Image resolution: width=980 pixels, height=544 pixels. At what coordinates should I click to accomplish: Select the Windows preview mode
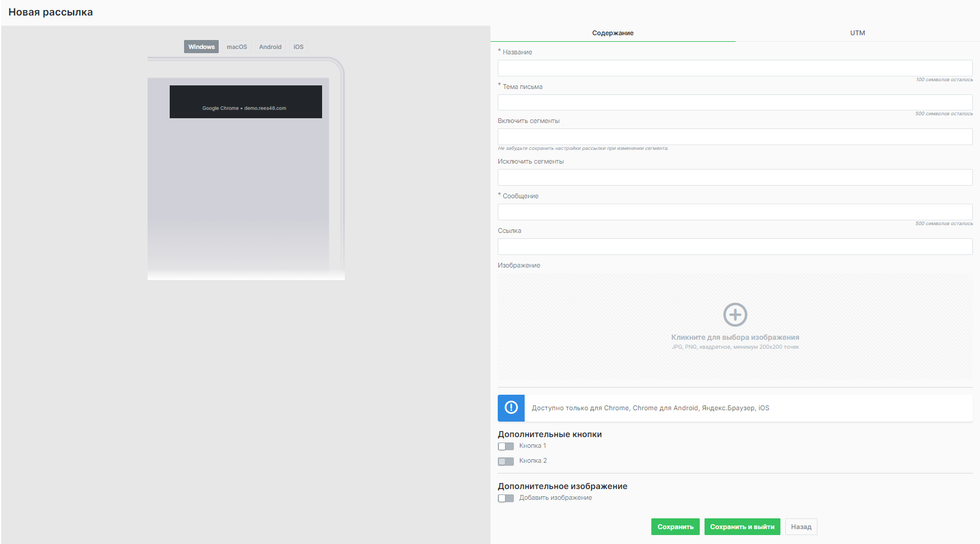click(201, 46)
